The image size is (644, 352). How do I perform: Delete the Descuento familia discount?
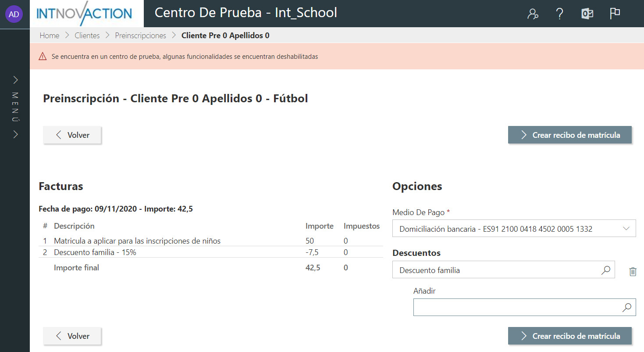point(633,272)
